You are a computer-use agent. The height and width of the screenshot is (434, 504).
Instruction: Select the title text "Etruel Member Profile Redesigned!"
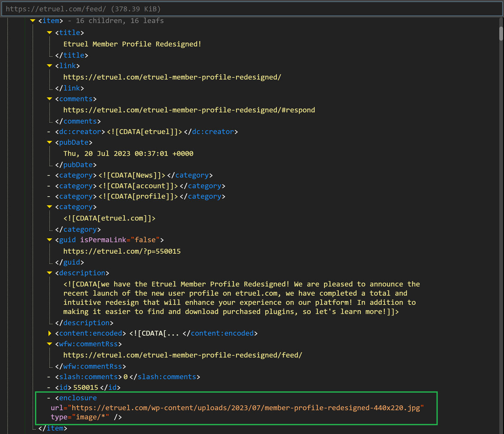pos(132,44)
